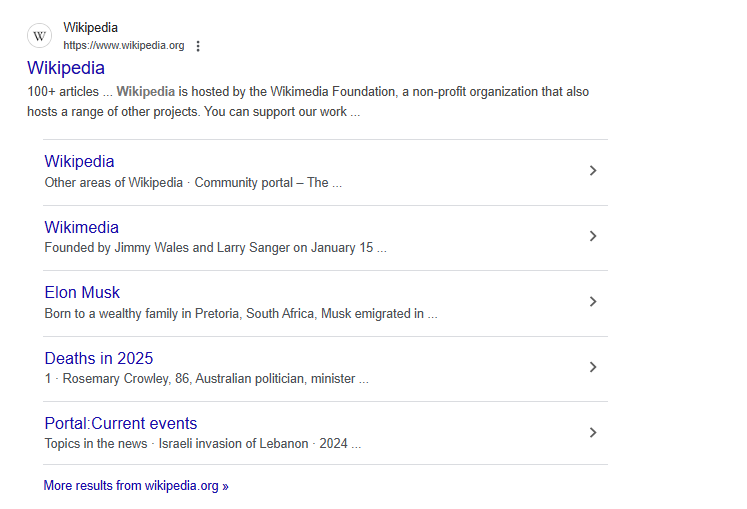747x509 pixels.
Task: Open the Portal:Current events sitelink
Action: click(x=121, y=424)
